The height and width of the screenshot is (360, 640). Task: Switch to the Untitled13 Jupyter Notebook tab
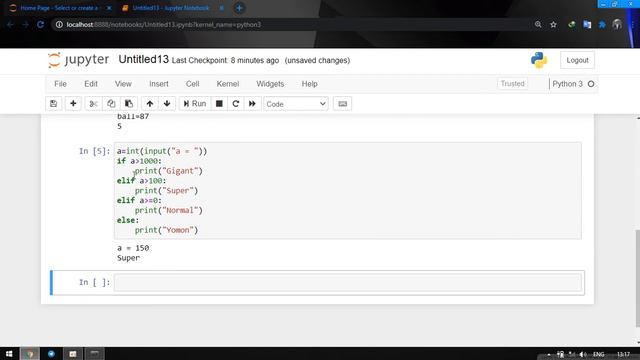pyautogui.click(x=171, y=8)
